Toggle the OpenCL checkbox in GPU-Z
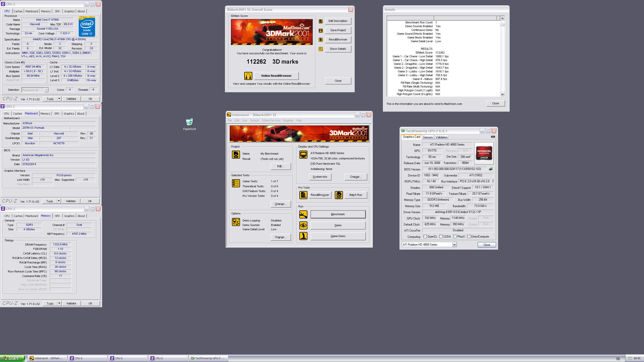644x362 pixels. (425, 237)
